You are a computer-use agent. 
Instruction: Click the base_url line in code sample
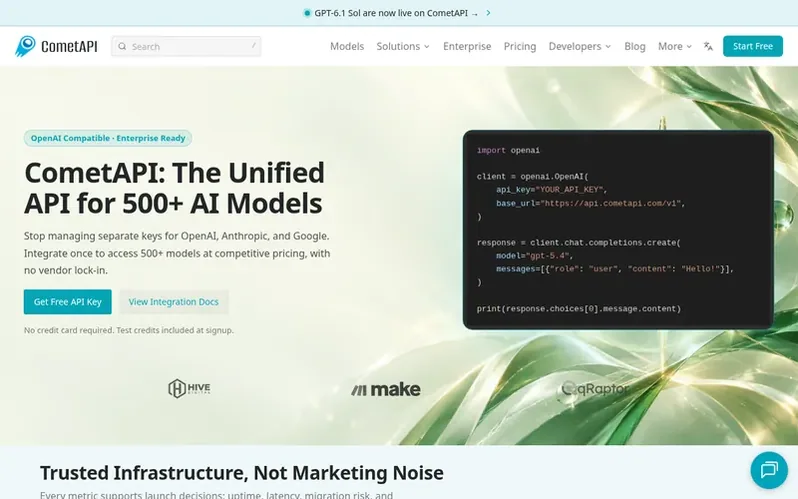point(590,203)
